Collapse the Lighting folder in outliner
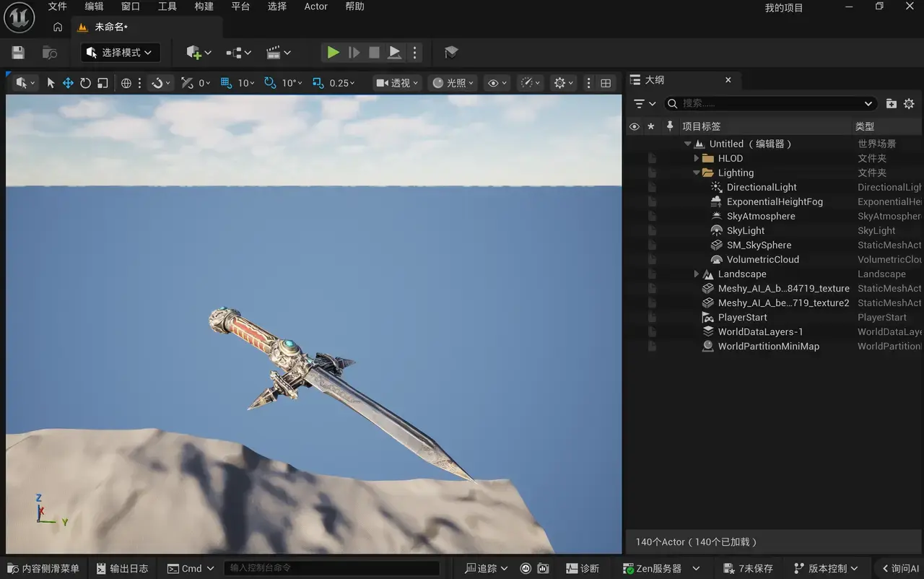Screen dimensions: 924x579 point(697,173)
